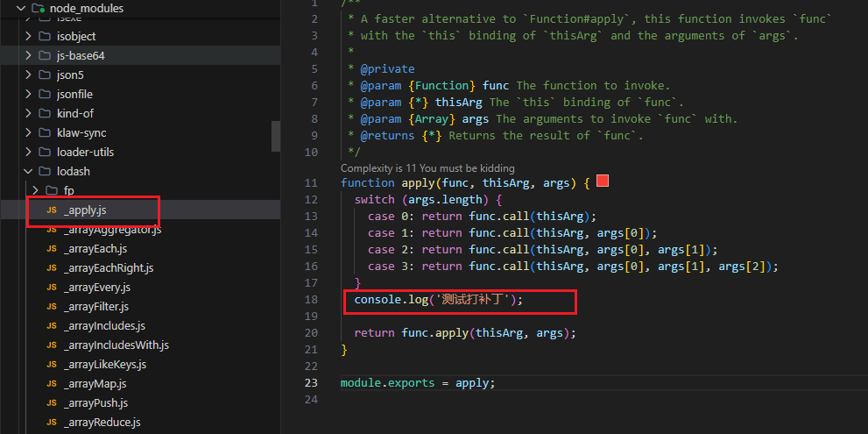Viewport: 868px width, 434px height.
Task: Click the case 3 return line
Action: pos(573,267)
